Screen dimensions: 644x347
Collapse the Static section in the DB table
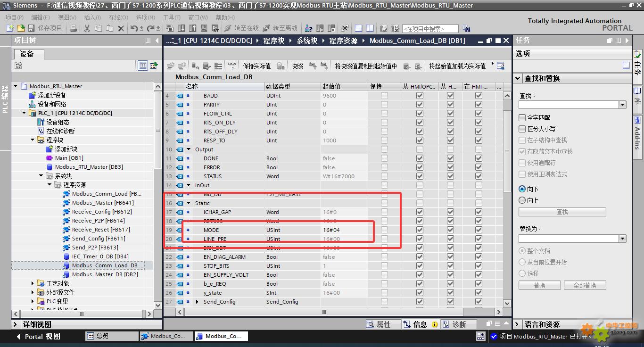pyautogui.click(x=189, y=203)
